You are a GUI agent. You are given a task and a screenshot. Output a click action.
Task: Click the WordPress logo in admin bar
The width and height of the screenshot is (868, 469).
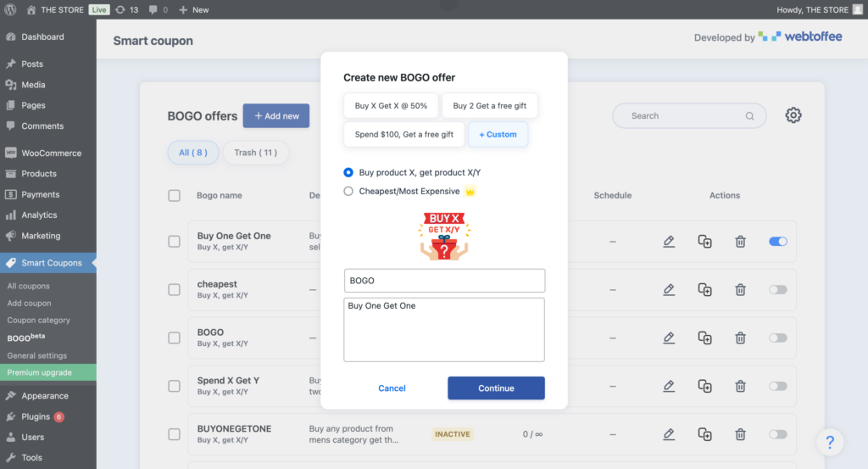tap(10, 9)
